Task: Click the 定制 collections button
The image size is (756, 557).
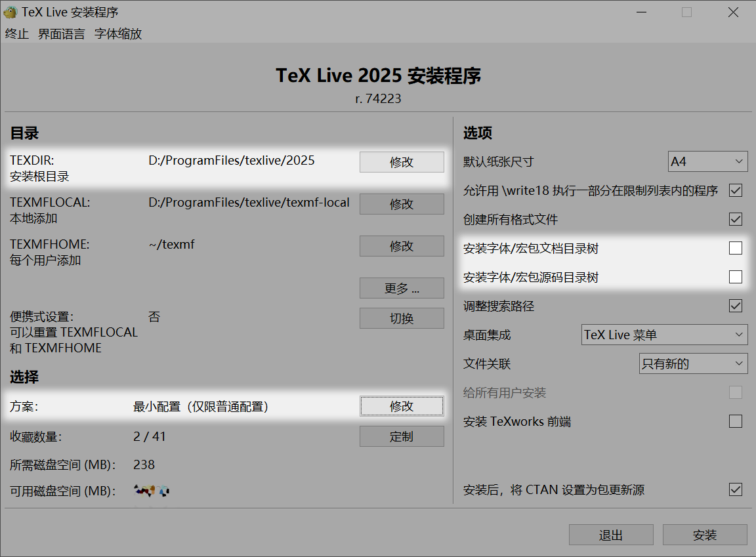Action: [402, 436]
